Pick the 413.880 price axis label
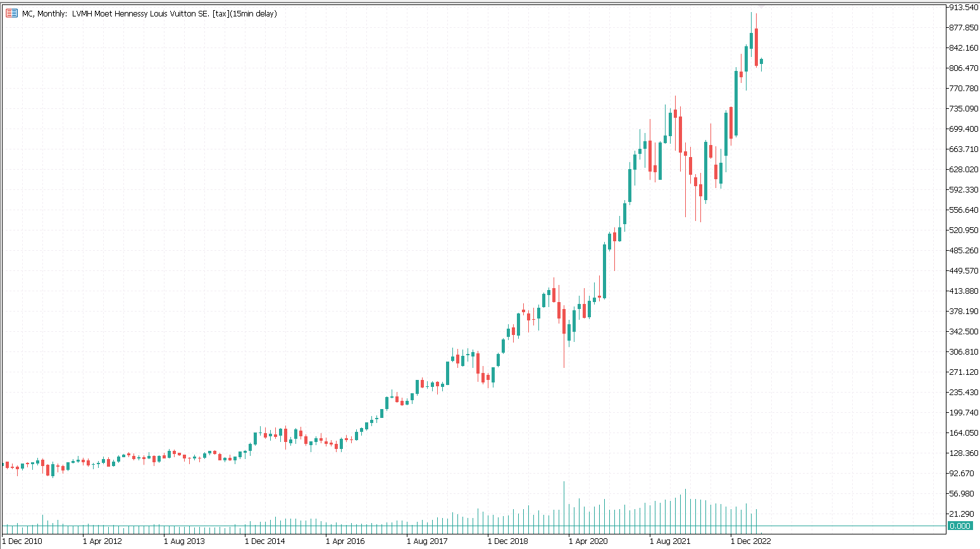 coord(964,291)
